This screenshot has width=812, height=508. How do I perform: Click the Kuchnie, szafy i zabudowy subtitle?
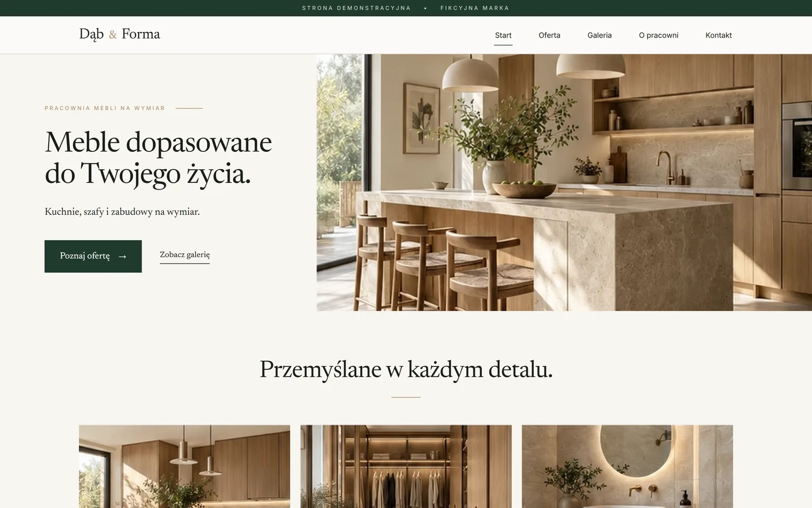coord(122,212)
